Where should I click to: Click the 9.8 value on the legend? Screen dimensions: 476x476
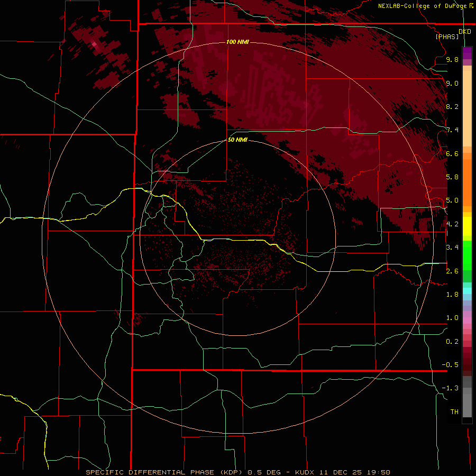pyautogui.click(x=452, y=60)
